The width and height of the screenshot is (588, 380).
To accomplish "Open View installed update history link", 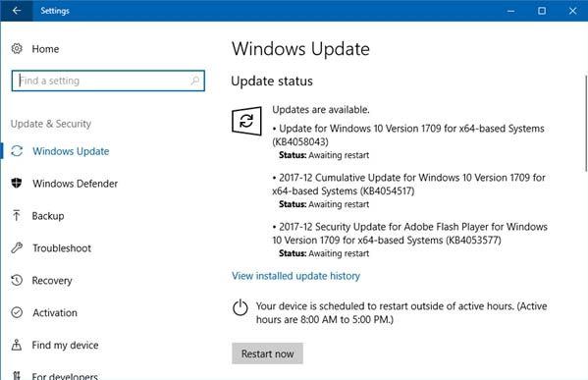I will [x=295, y=276].
